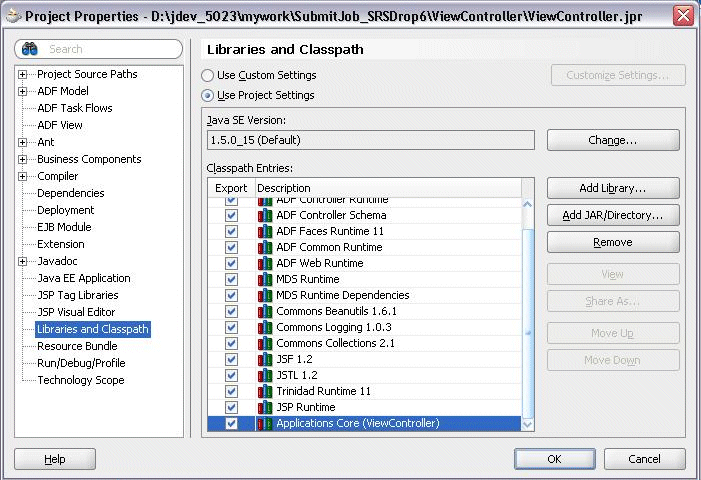This screenshot has height=480, width=701.
Task: Click the library icon beside ADF Web Runtime
Action: [265, 263]
